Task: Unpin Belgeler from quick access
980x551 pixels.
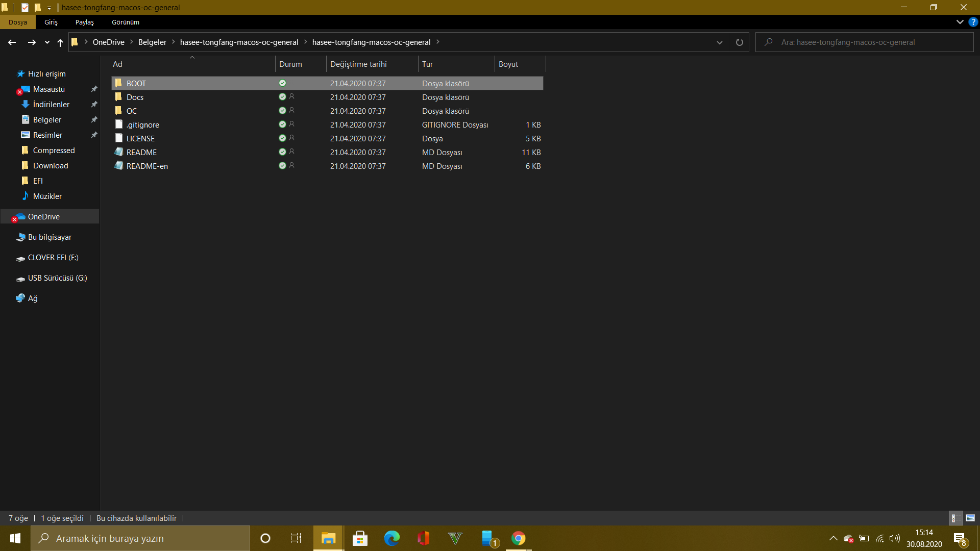Action: click(94, 119)
